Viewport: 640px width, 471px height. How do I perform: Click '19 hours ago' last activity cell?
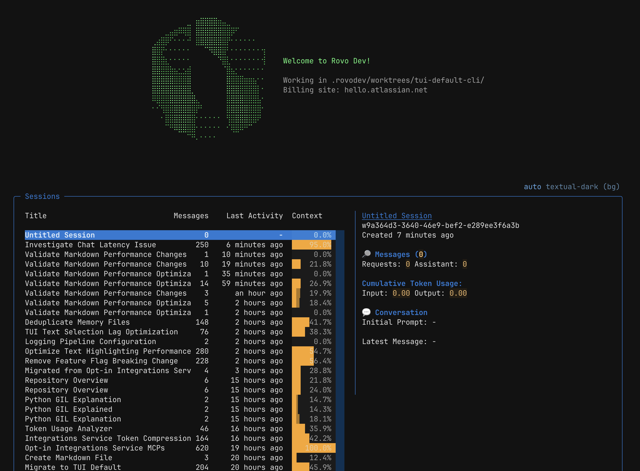click(257, 448)
